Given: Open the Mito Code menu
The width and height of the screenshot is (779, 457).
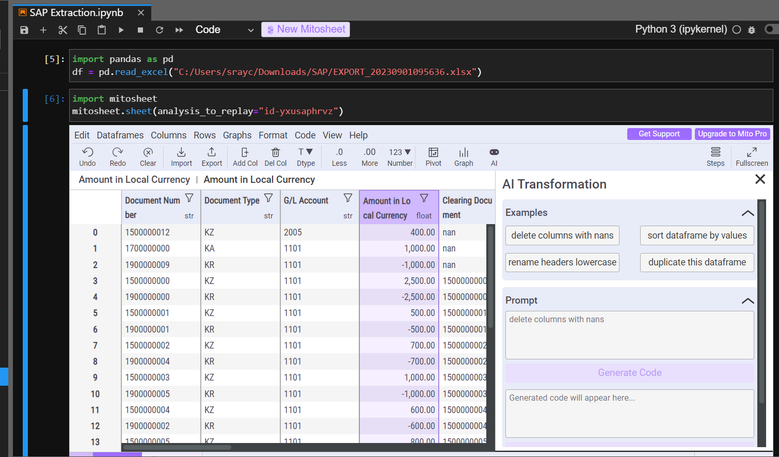Looking at the screenshot, I should pyautogui.click(x=305, y=135).
